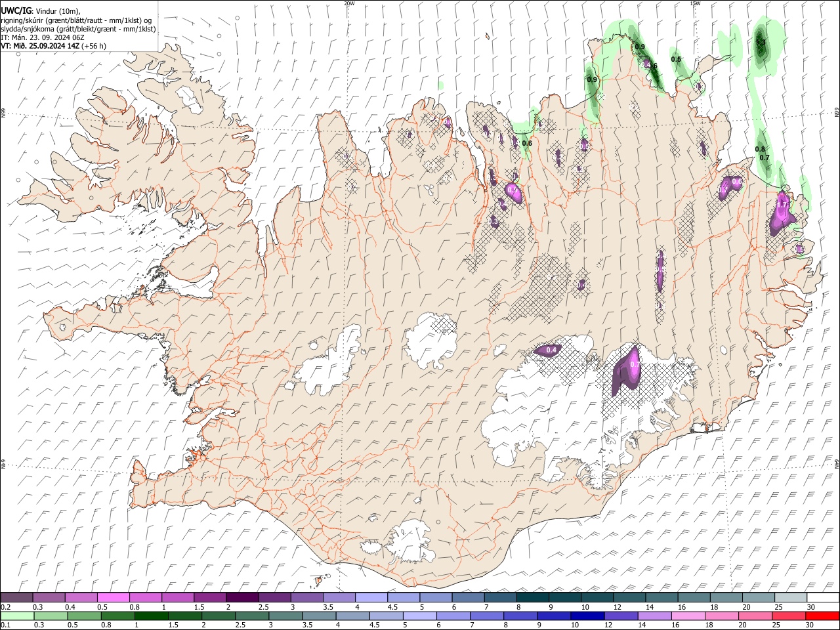Viewport: 840px width, 630px height.
Task: Click the black "0.5" map label in northeast
Action: (x=676, y=59)
